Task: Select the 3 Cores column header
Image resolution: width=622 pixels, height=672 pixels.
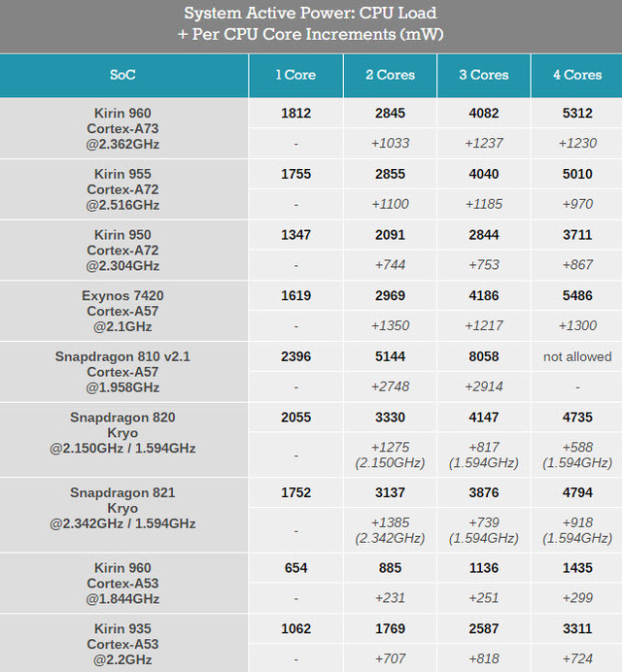Action: [484, 76]
